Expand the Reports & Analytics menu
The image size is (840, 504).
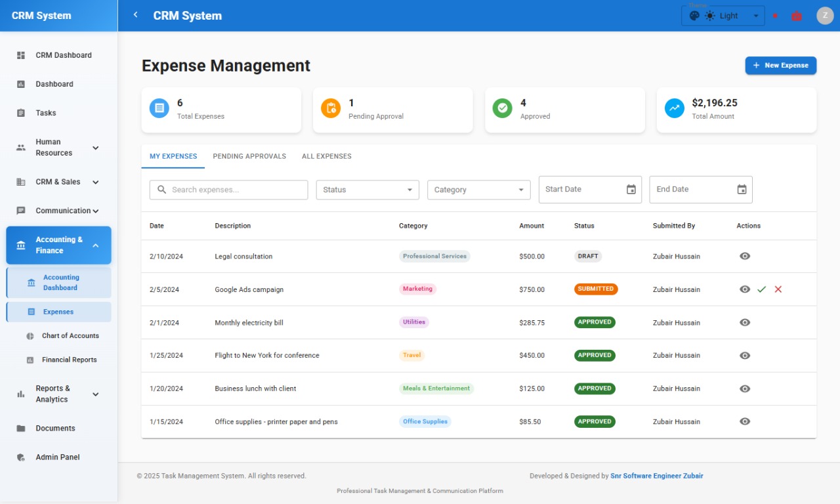pyautogui.click(x=59, y=394)
